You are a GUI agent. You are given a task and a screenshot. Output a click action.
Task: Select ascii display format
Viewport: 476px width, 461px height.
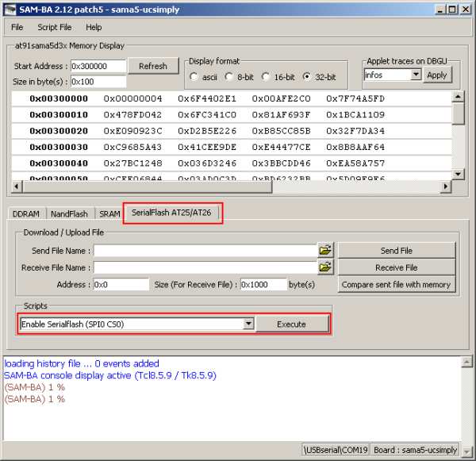pyautogui.click(x=194, y=77)
